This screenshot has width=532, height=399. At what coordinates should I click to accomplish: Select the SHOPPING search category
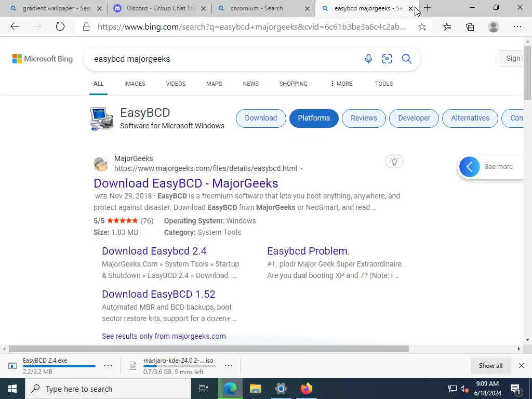click(x=293, y=84)
